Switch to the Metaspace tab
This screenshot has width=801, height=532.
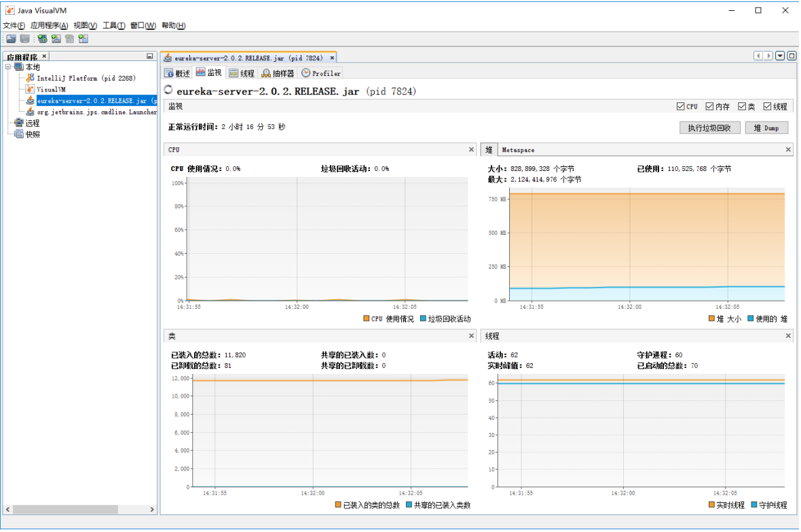click(x=520, y=149)
